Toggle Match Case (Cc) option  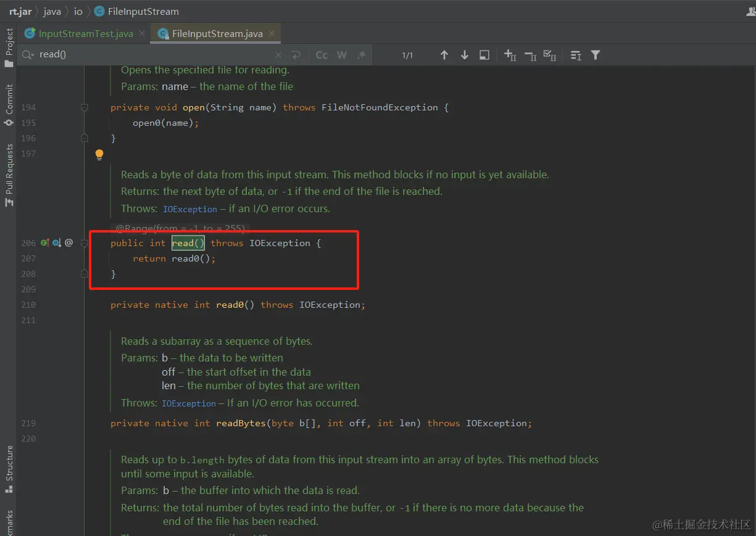[x=322, y=55]
